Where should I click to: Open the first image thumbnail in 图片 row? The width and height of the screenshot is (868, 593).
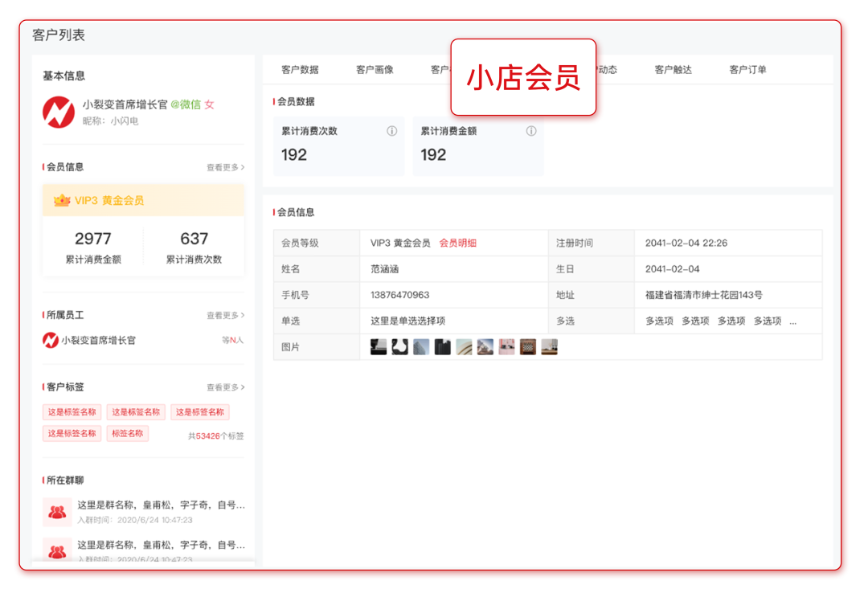click(x=378, y=347)
